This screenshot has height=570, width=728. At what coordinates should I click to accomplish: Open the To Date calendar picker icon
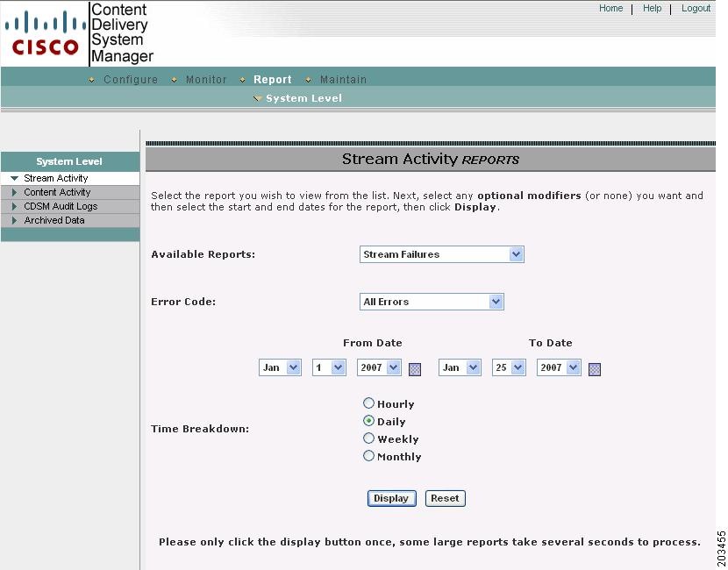click(595, 369)
